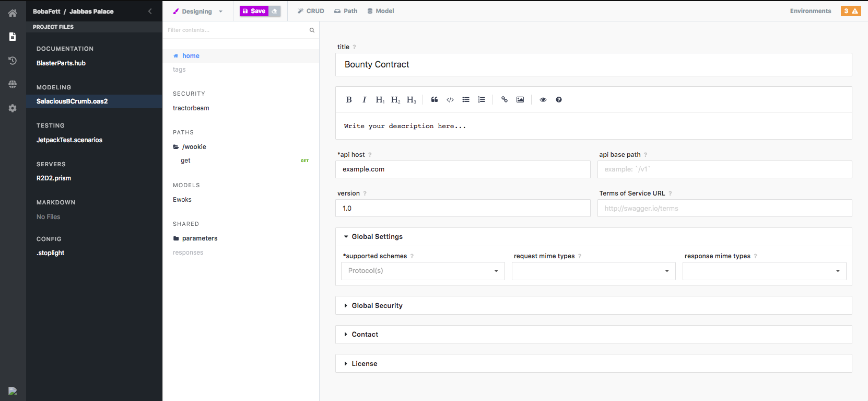Open the Environments link
The height and width of the screenshot is (401, 868).
tap(810, 11)
